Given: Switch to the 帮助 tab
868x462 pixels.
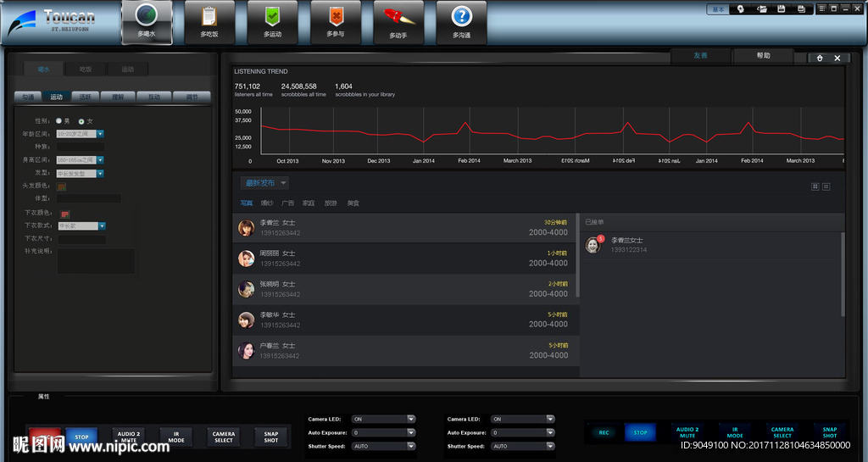Looking at the screenshot, I should pyautogui.click(x=764, y=56).
